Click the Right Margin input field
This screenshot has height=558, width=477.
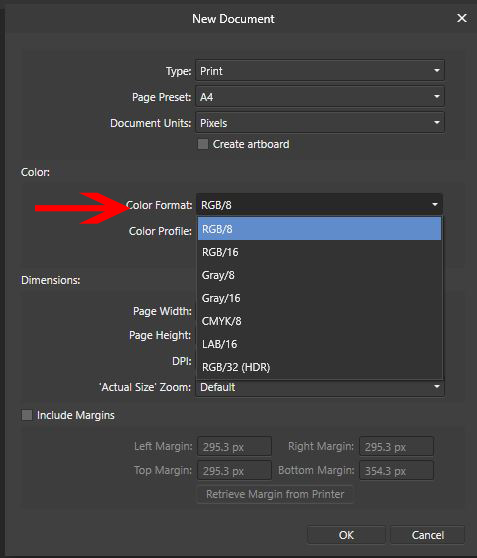pos(397,446)
